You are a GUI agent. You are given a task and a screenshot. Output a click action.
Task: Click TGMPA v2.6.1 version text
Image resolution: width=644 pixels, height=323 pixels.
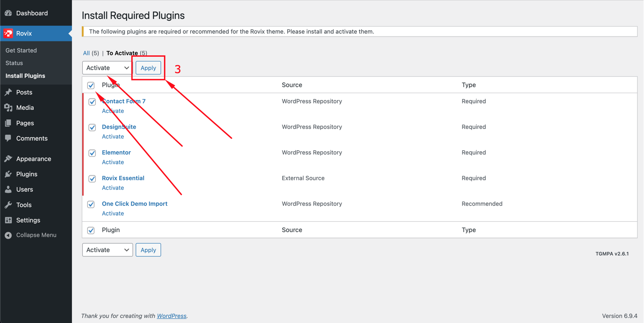click(x=612, y=254)
